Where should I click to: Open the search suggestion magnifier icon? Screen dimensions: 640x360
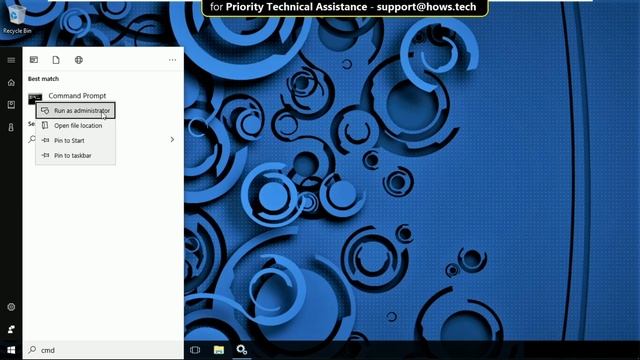tap(32, 140)
